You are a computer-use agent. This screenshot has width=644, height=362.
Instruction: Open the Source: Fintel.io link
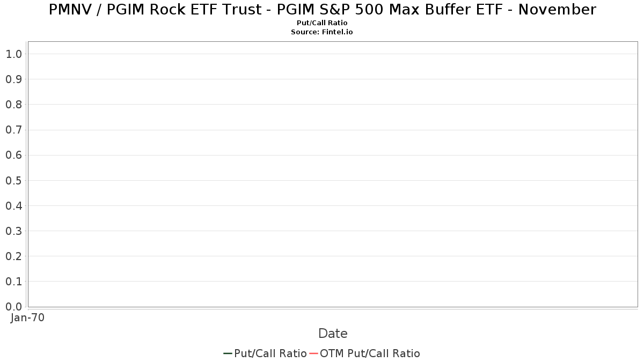(x=321, y=32)
